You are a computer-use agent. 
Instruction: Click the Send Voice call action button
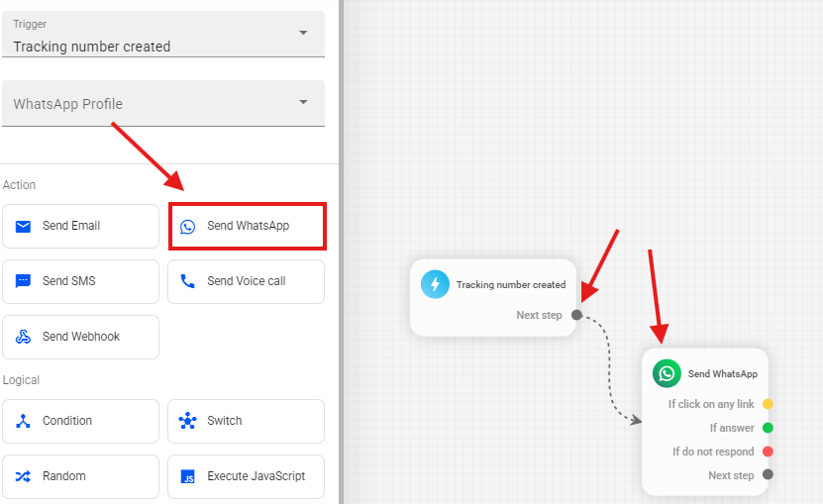coord(246,281)
